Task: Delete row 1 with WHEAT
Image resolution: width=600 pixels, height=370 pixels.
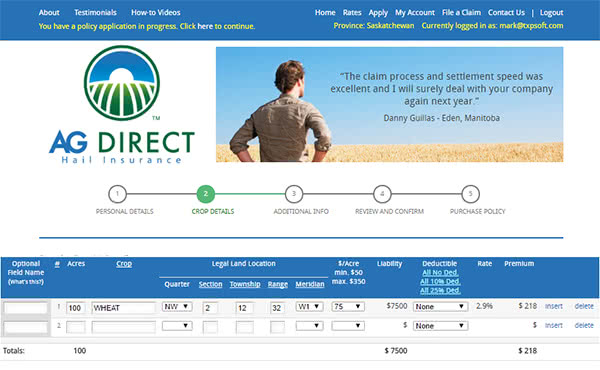Action: point(584,306)
